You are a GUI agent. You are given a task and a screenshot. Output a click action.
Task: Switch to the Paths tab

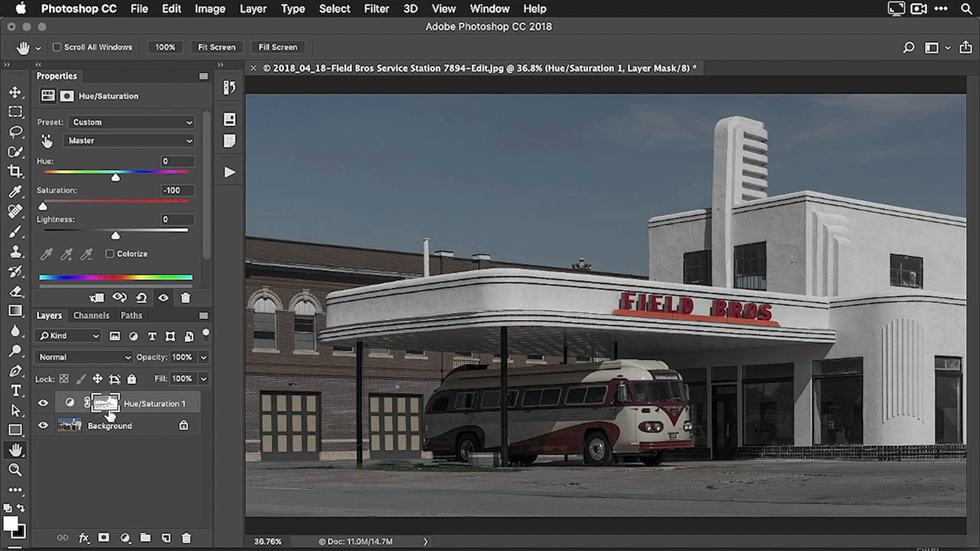pyautogui.click(x=131, y=316)
